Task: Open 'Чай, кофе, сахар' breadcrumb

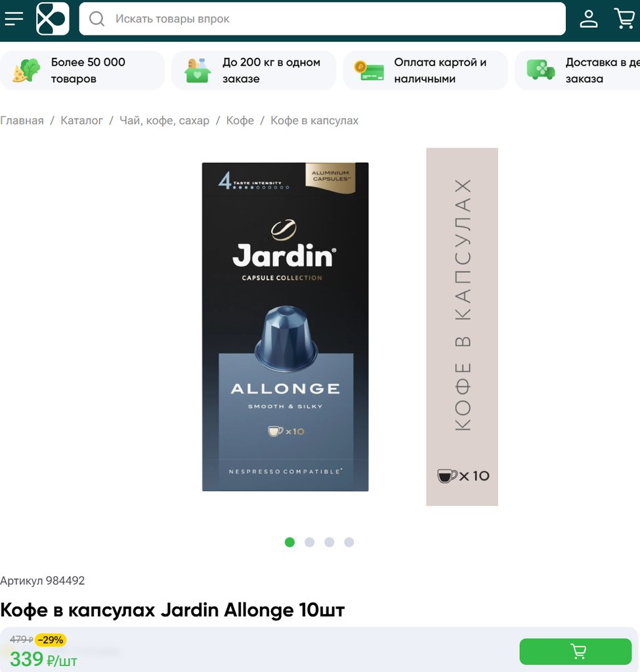Action: coord(165,121)
